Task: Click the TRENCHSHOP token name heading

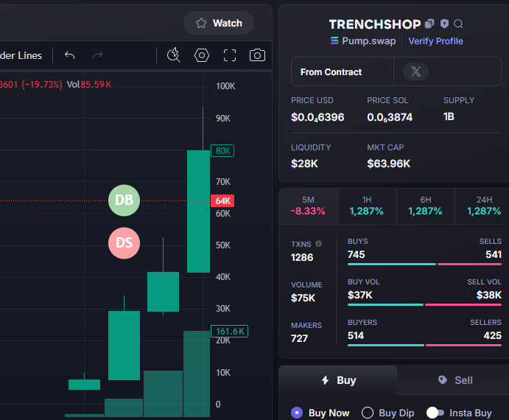Action: [375, 24]
